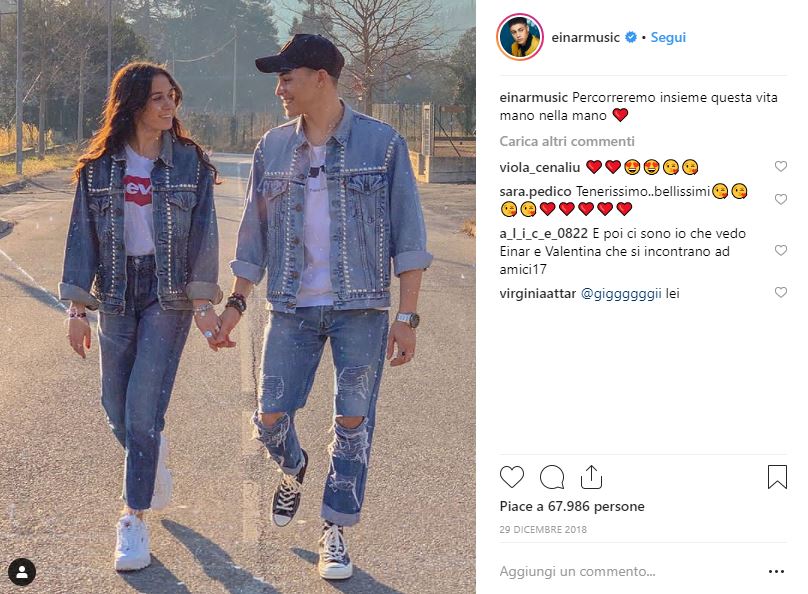Load more comments with Carica altri commenti

[x=567, y=141]
